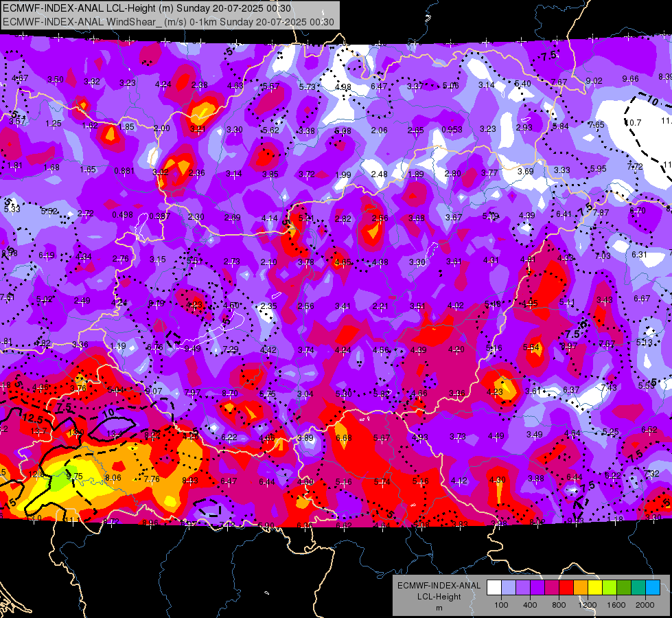Screen dimensions: 672x618
Task: Click the sky blue legend swatch
Action: (x=653, y=588)
